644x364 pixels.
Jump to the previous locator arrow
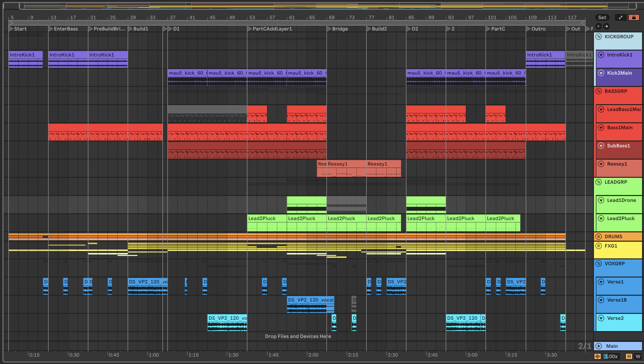tap(599, 26)
